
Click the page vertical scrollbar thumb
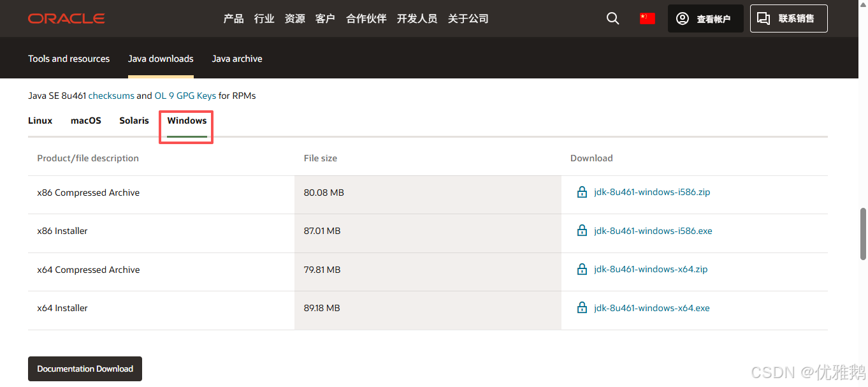pos(864,233)
